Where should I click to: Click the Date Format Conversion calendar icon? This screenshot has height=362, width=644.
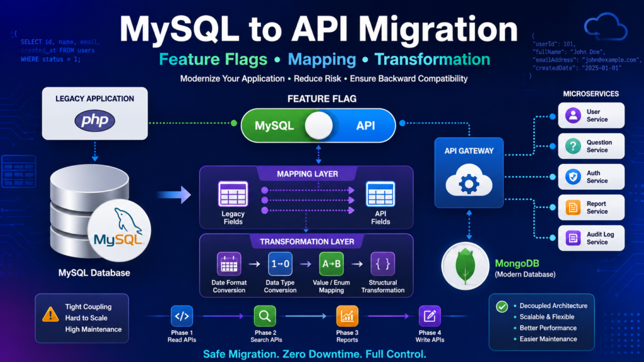[229, 264]
